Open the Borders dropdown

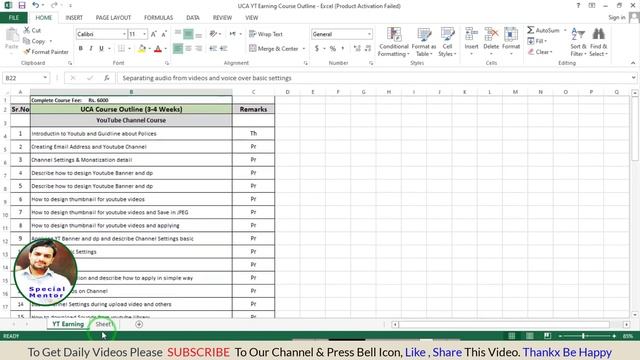(129, 49)
